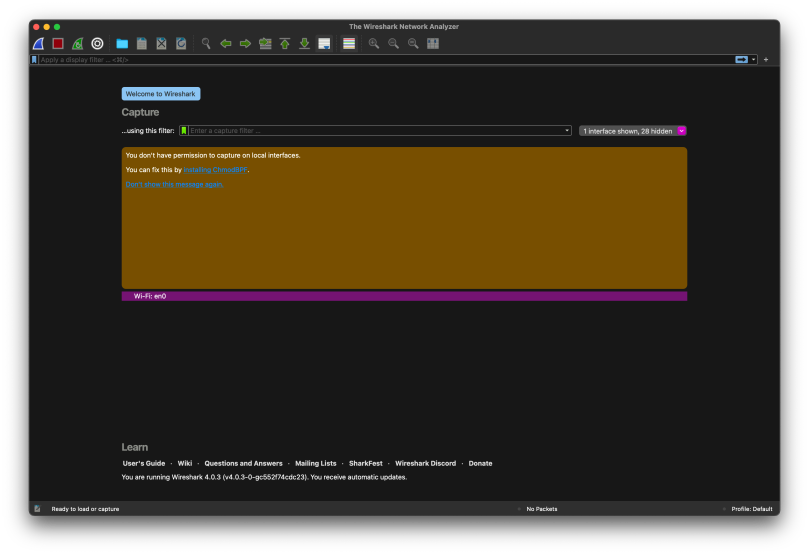Open the Mailing Lists link
The height and width of the screenshot is (554, 809).
[316, 463]
